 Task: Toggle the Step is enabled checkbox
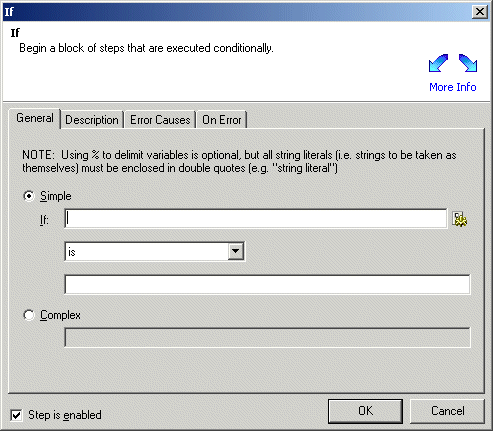(16, 415)
